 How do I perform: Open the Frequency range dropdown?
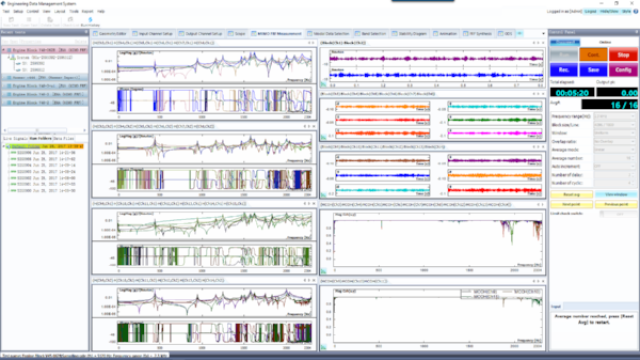pos(615,117)
